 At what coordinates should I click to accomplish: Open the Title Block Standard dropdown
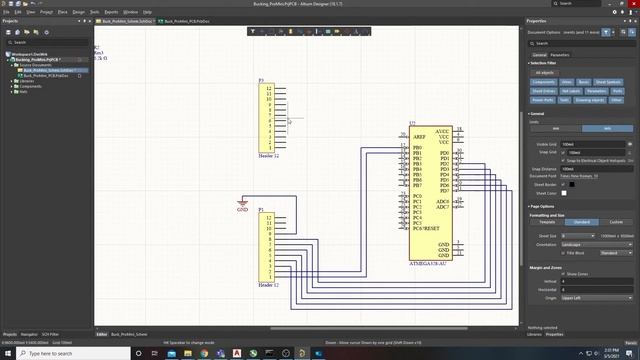[x=616, y=253]
